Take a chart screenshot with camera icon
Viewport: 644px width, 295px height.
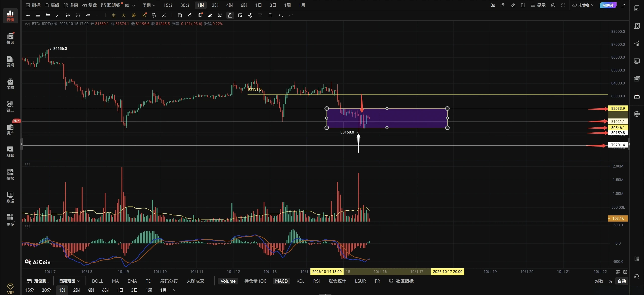pos(503,5)
